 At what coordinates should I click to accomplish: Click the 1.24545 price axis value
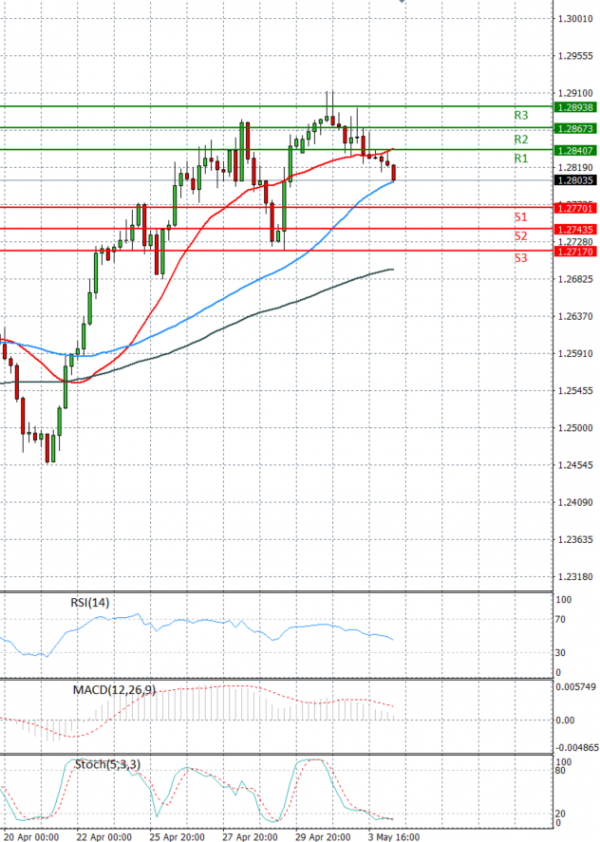point(575,465)
